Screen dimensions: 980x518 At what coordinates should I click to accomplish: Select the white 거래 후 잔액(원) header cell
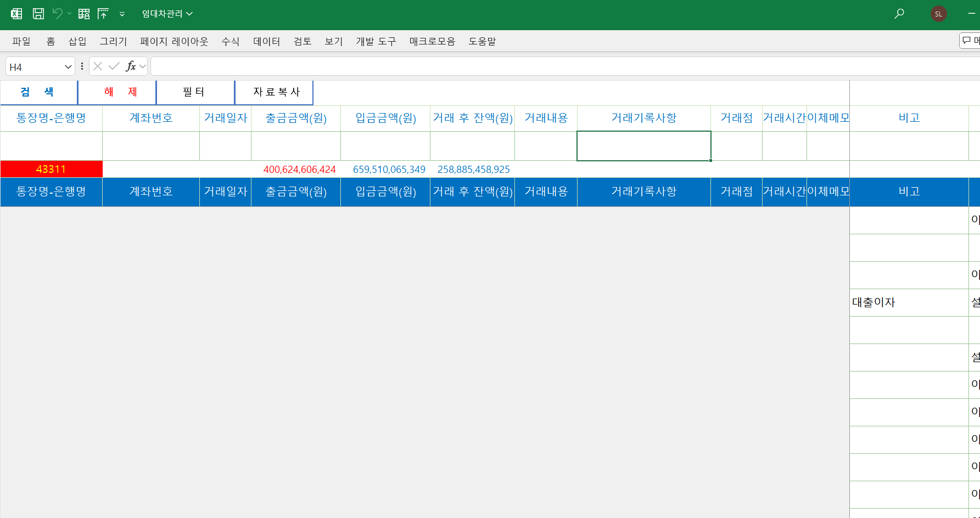tap(473, 118)
